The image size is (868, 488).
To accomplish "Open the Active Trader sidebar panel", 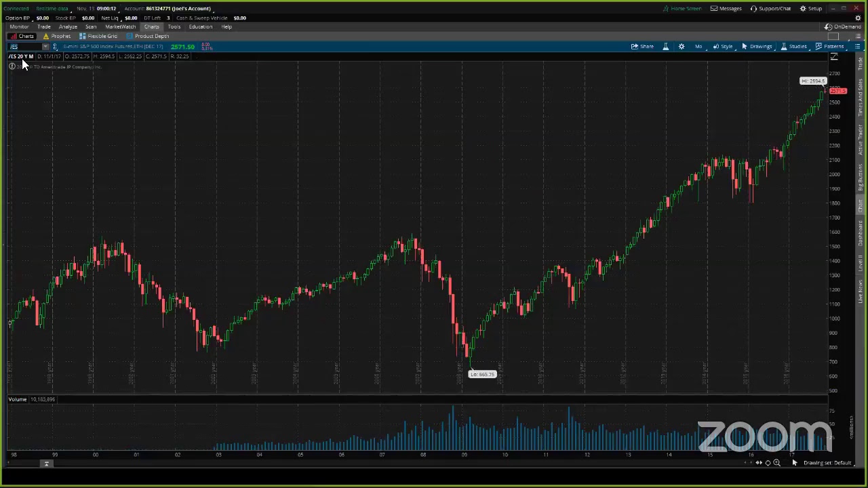I will [861, 139].
